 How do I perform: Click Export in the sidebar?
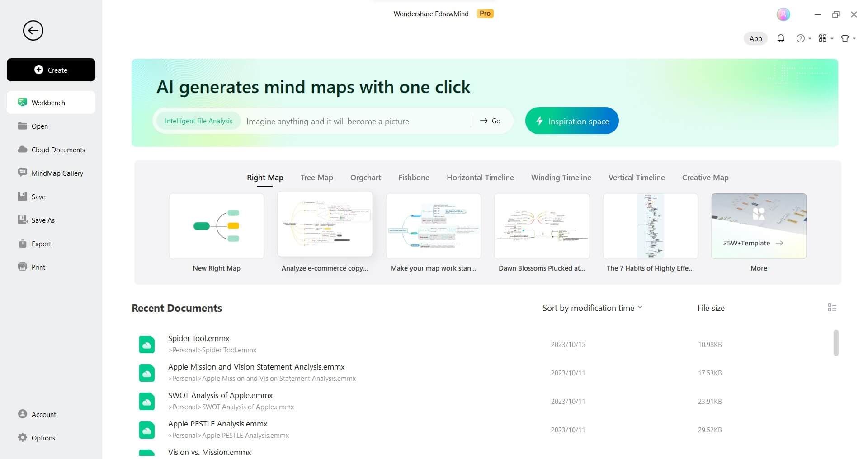(x=51, y=244)
